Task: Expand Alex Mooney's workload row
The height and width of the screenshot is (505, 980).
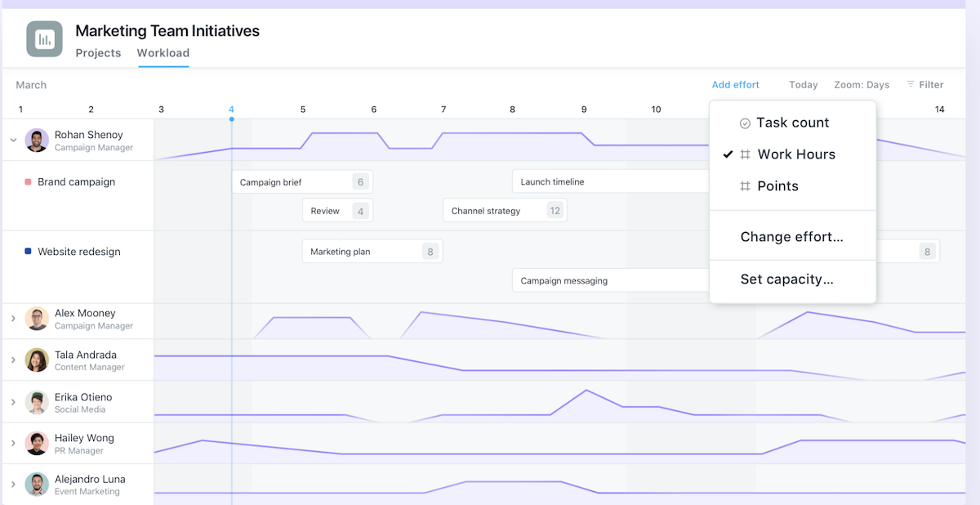Action: click(13, 319)
